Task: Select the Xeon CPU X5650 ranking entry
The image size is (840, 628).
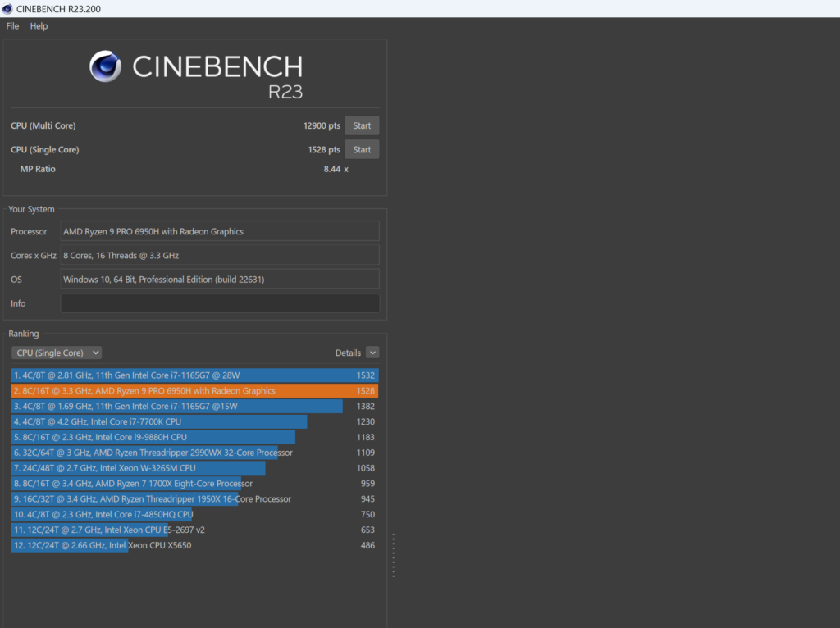Action: (194, 545)
